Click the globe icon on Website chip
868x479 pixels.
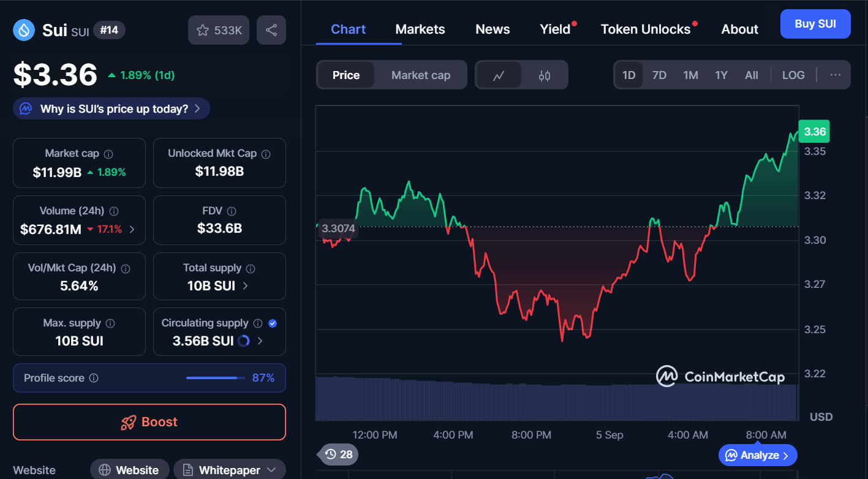(105, 470)
